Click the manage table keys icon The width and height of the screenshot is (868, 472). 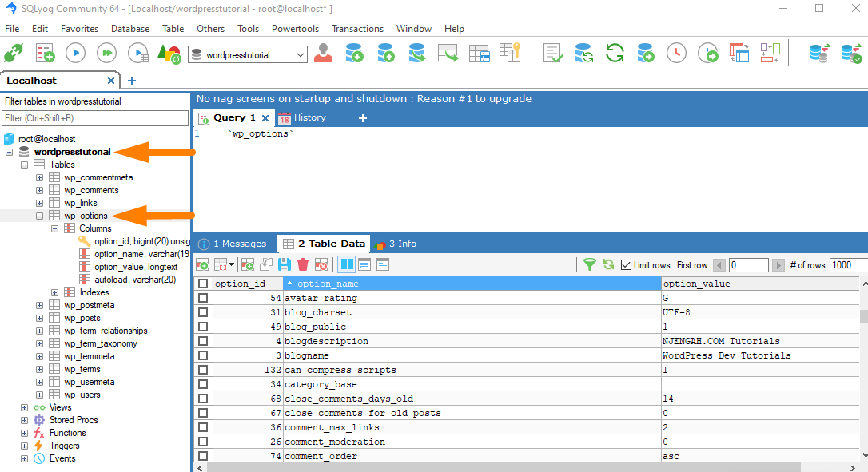[x=510, y=54]
